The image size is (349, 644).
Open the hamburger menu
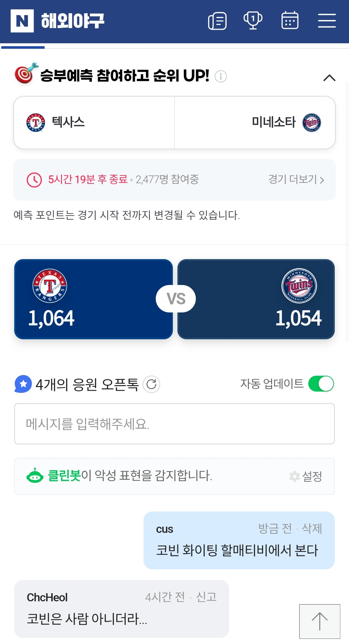[327, 21]
